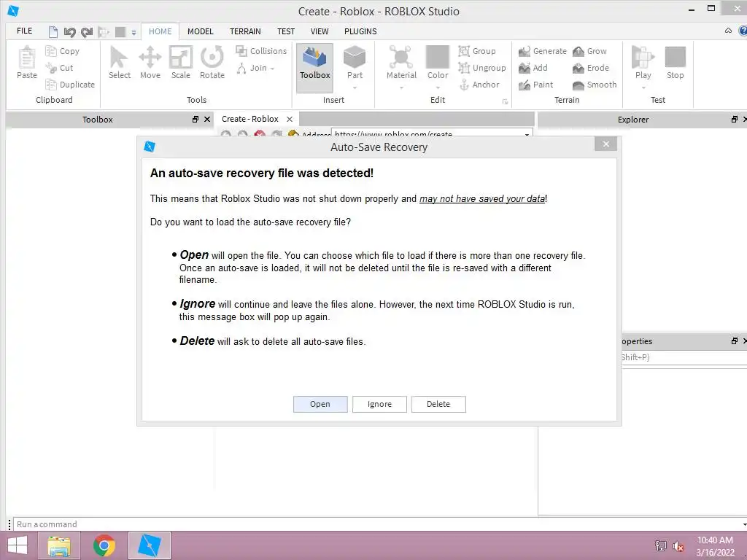
Task: Click Group in the Edit section
Action: click(x=477, y=51)
